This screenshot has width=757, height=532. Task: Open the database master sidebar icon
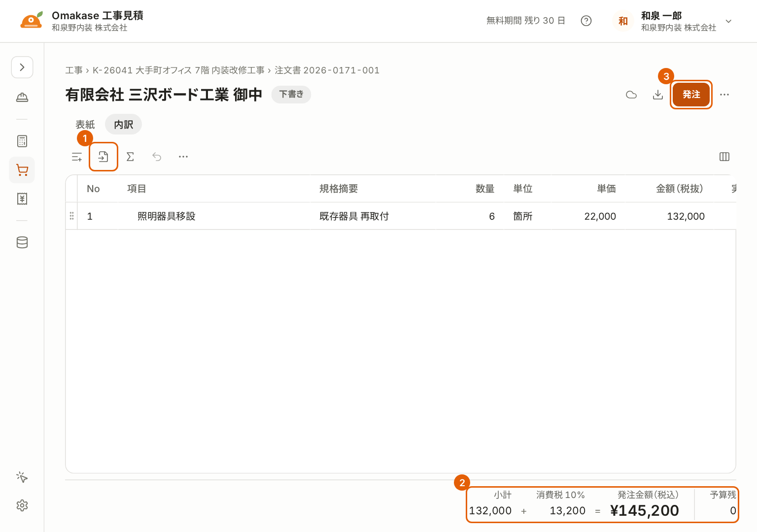(x=22, y=242)
